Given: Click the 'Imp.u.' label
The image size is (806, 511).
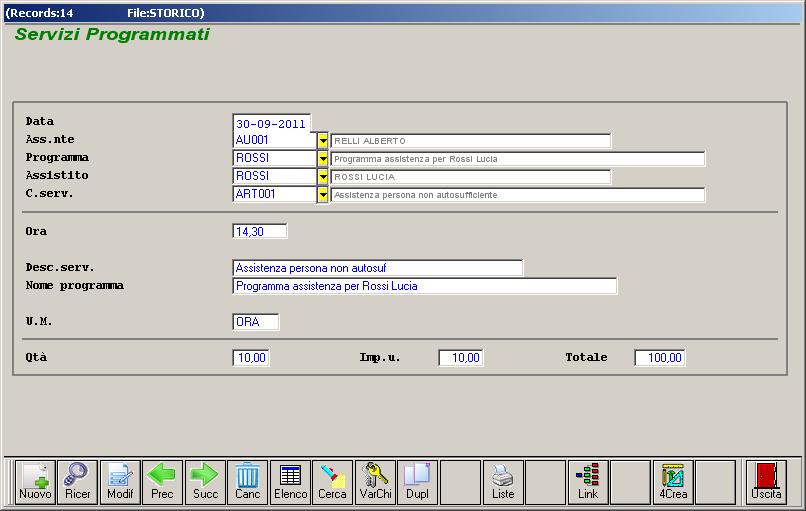Looking at the screenshot, I should point(380,357).
